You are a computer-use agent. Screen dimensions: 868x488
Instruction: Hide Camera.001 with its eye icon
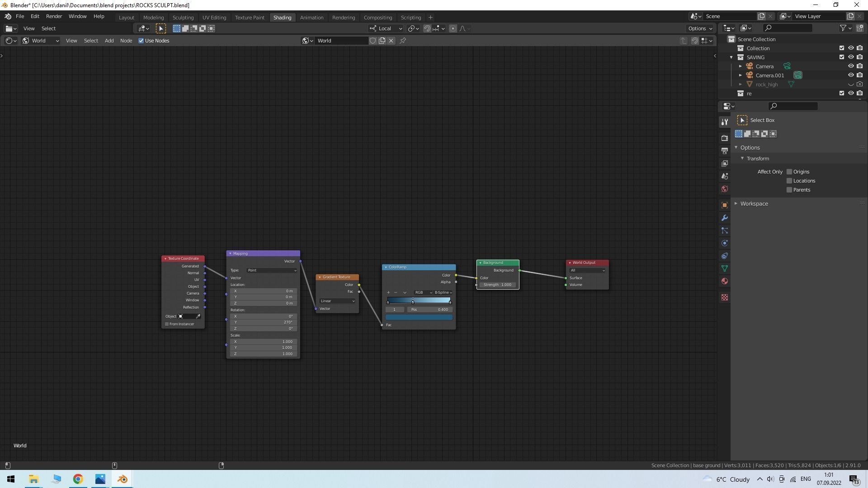coord(850,75)
